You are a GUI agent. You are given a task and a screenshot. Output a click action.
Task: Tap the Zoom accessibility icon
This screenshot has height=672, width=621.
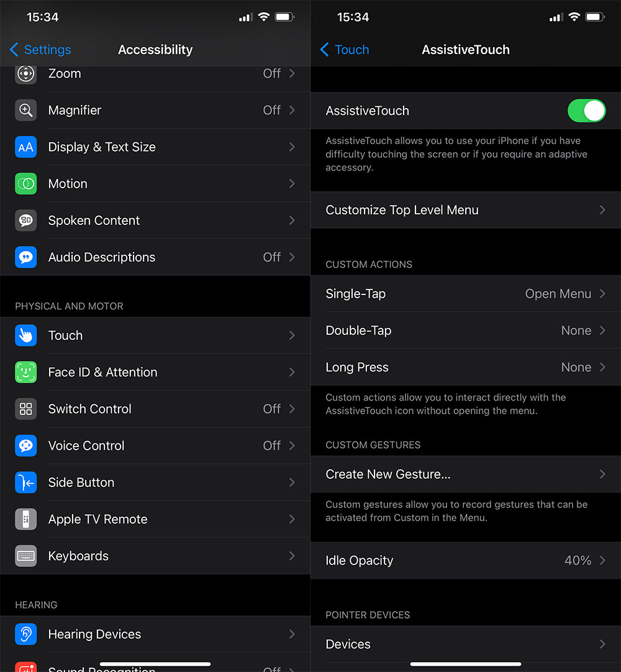(x=25, y=74)
